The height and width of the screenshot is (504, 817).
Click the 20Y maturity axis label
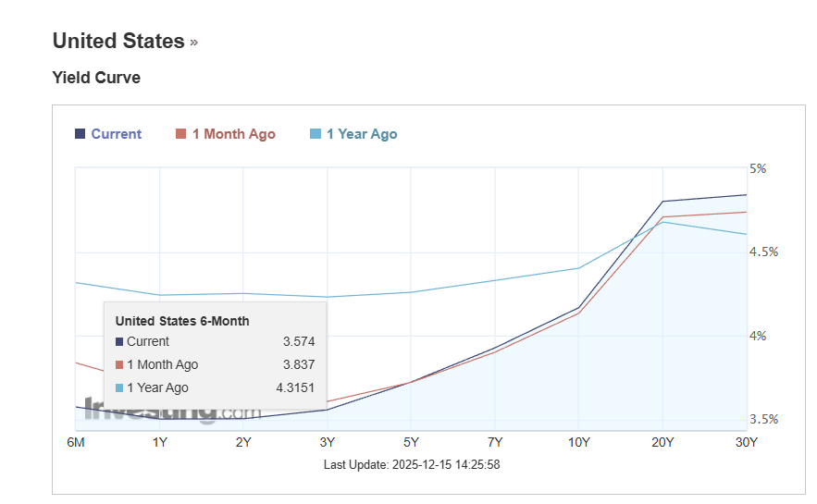(x=662, y=442)
